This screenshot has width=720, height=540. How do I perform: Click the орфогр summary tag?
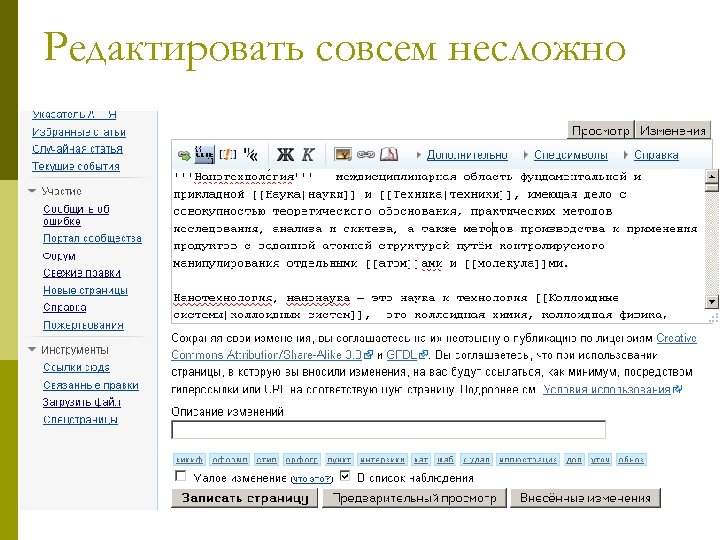click(301, 459)
